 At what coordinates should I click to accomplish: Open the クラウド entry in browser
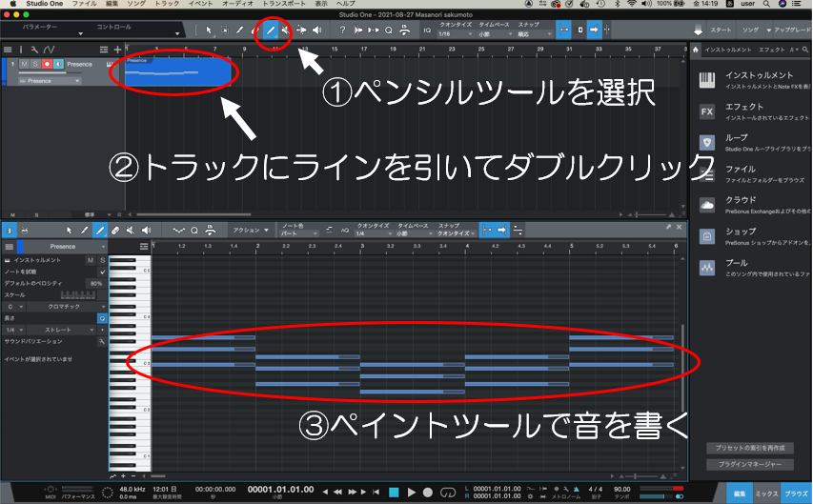coord(707,205)
